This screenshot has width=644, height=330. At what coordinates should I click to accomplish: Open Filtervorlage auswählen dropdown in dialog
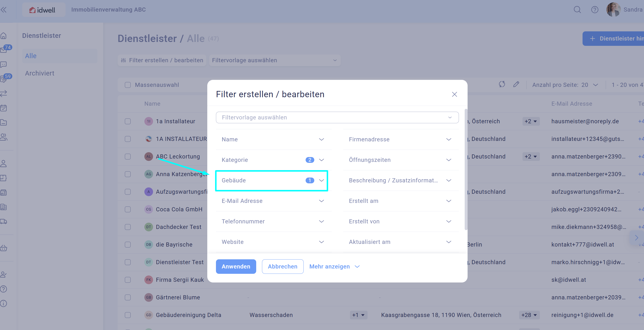(x=337, y=117)
